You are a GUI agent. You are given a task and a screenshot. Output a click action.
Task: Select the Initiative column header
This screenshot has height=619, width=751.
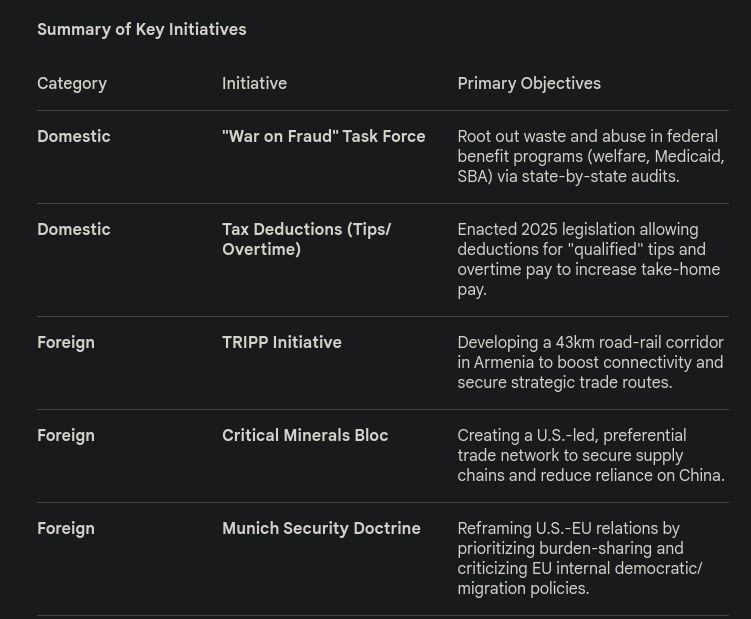pos(254,84)
